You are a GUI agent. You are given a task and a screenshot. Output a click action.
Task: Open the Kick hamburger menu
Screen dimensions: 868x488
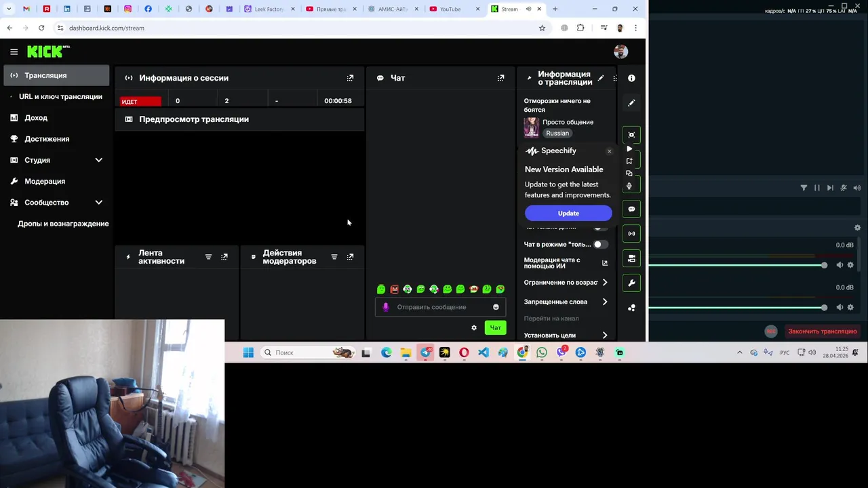pyautogui.click(x=14, y=52)
